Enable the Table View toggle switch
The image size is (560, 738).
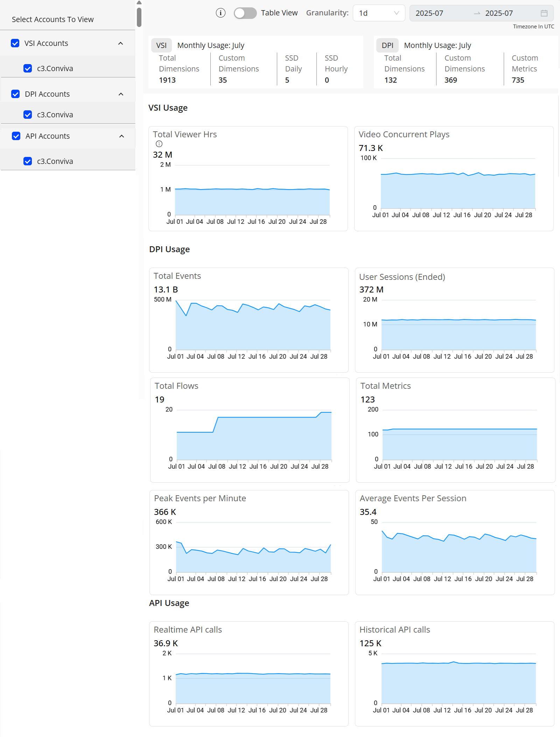click(245, 13)
